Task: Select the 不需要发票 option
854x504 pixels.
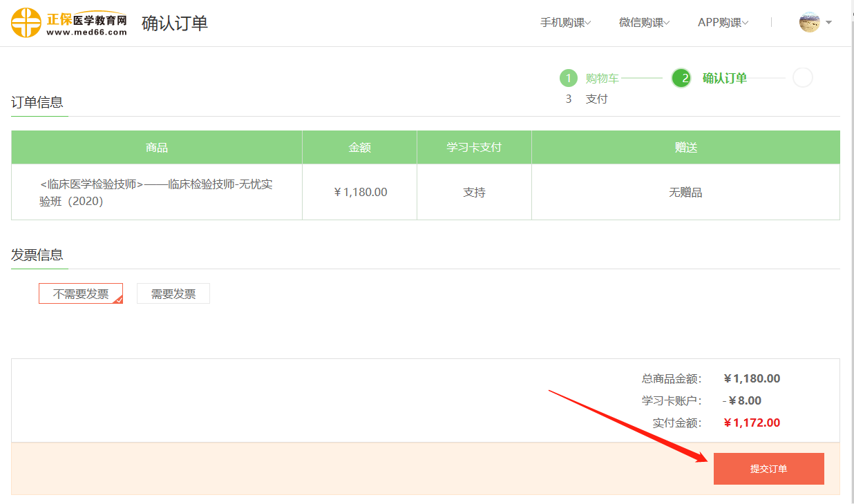Action: [x=81, y=293]
